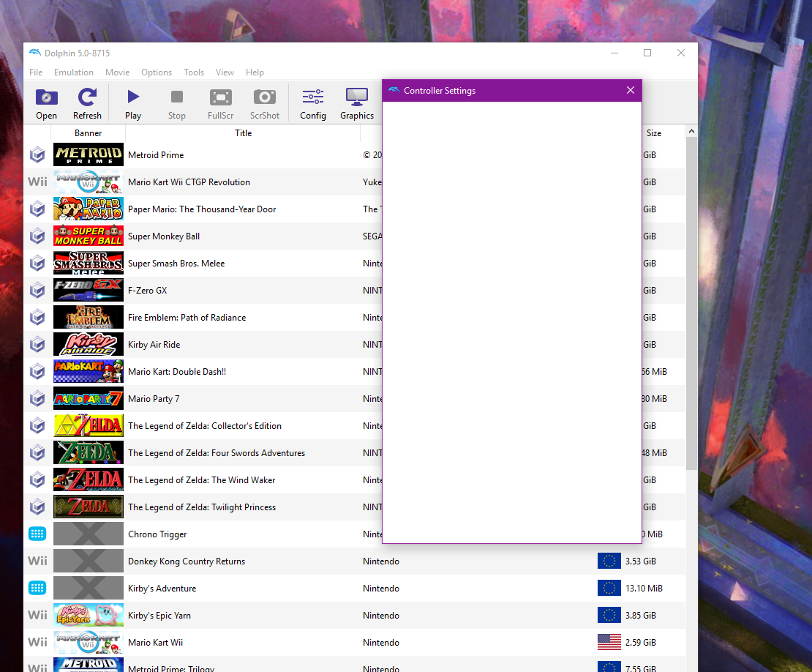Screen dimensions: 812x672
Task: Select the Mario Party 7 title
Action: (154, 398)
